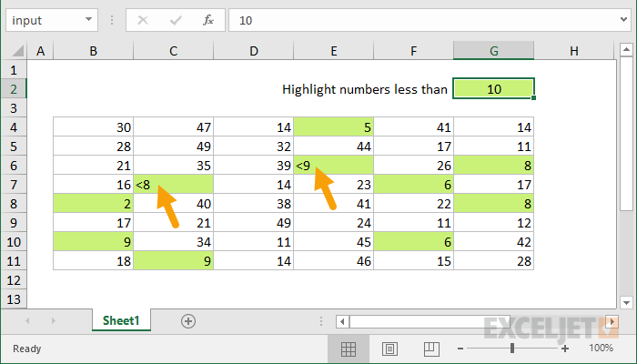Select row 1 header

pyautogui.click(x=14, y=70)
